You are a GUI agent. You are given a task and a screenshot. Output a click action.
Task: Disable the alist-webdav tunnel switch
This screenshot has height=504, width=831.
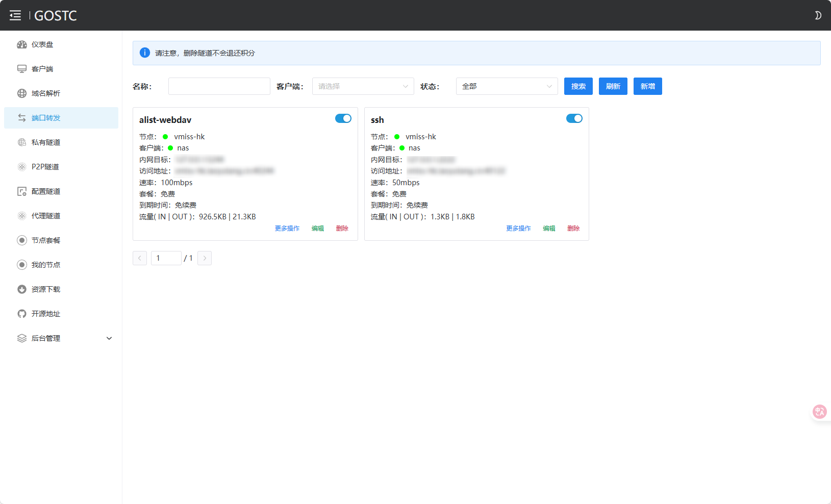[343, 118]
